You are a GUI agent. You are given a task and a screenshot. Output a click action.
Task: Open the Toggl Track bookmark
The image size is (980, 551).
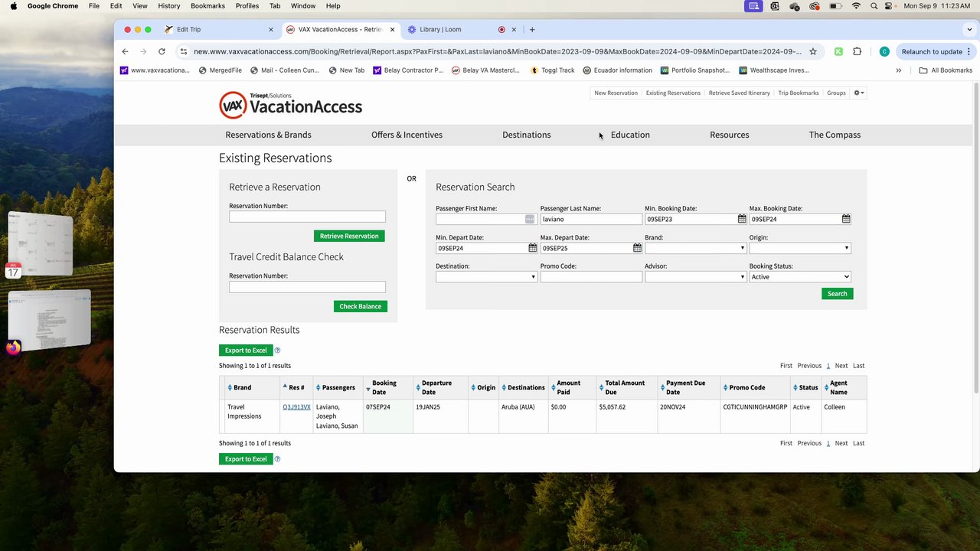click(552, 70)
